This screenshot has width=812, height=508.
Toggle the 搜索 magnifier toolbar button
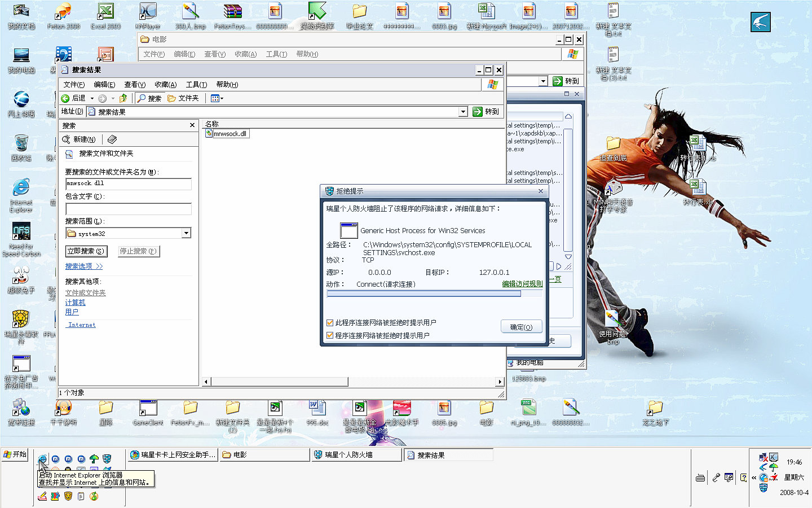[x=149, y=98]
